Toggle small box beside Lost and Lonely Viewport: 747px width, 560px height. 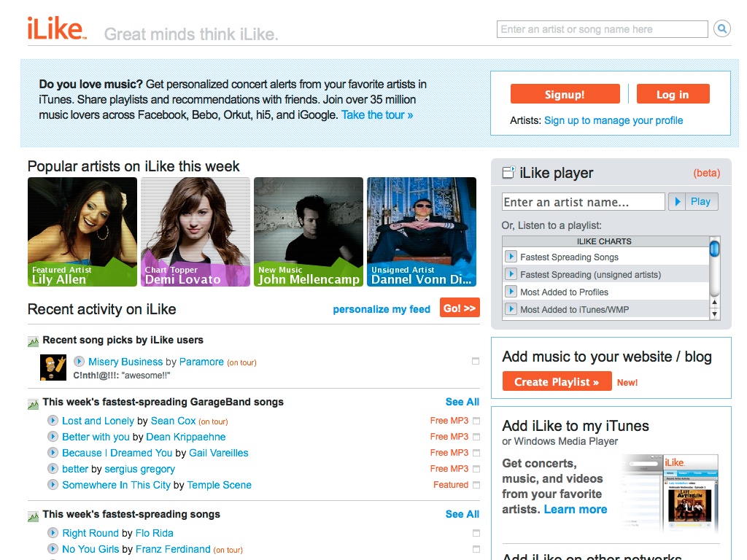(476, 421)
